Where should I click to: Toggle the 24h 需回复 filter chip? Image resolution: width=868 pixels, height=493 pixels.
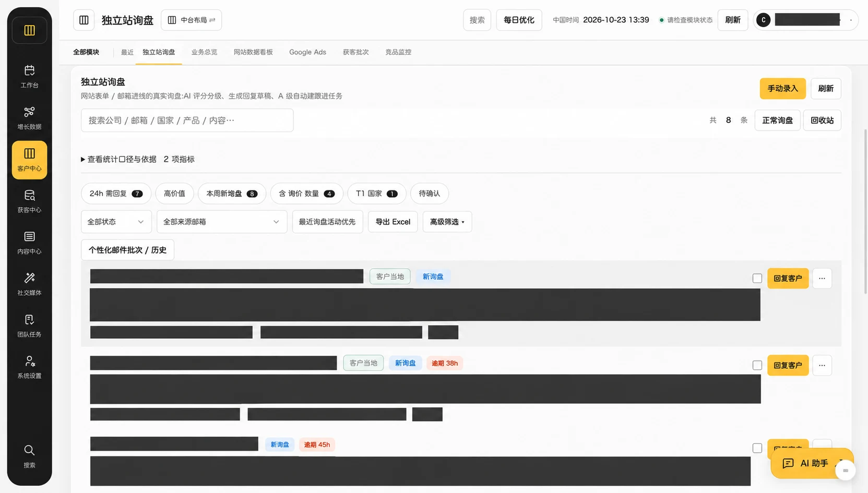(x=116, y=194)
